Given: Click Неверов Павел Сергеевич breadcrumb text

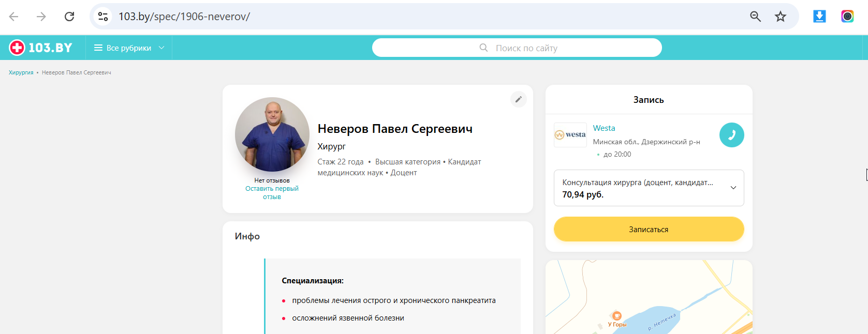Looking at the screenshot, I should (77, 72).
